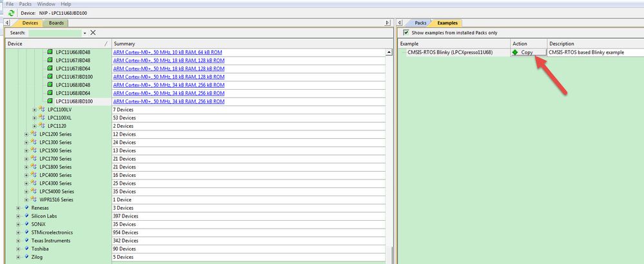This screenshot has height=264, width=644.
Task: Click collapse arrow left of Packs tab
Action: [x=398, y=23]
